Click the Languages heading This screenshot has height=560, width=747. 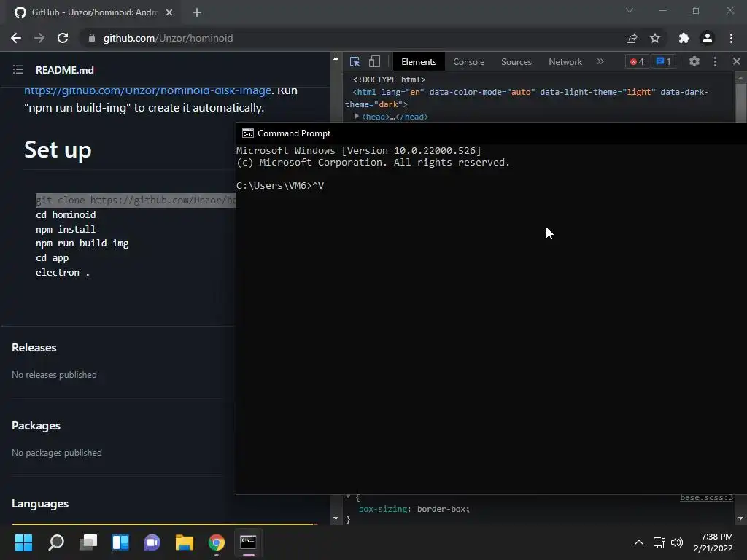(x=40, y=504)
